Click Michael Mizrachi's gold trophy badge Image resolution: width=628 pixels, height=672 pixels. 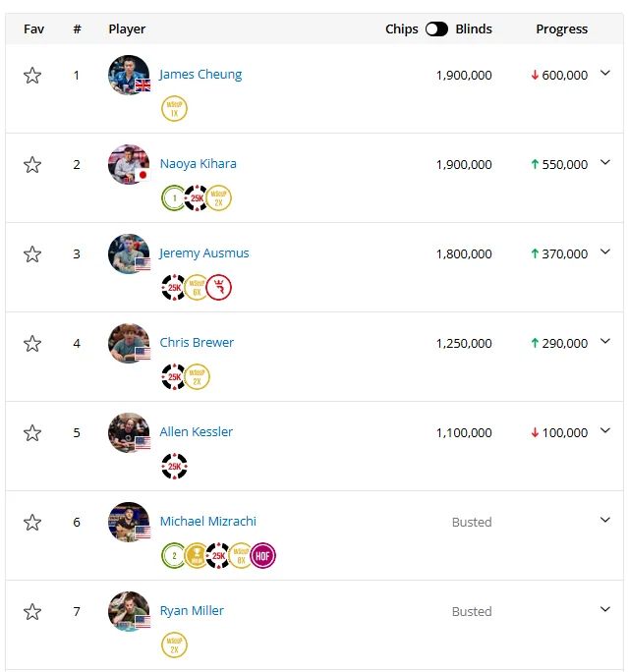[197, 556]
